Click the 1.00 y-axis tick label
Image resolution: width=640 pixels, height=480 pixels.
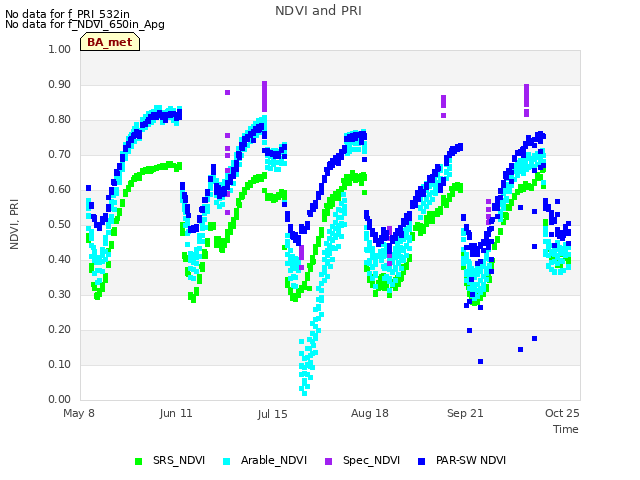pyautogui.click(x=60, y=49)
